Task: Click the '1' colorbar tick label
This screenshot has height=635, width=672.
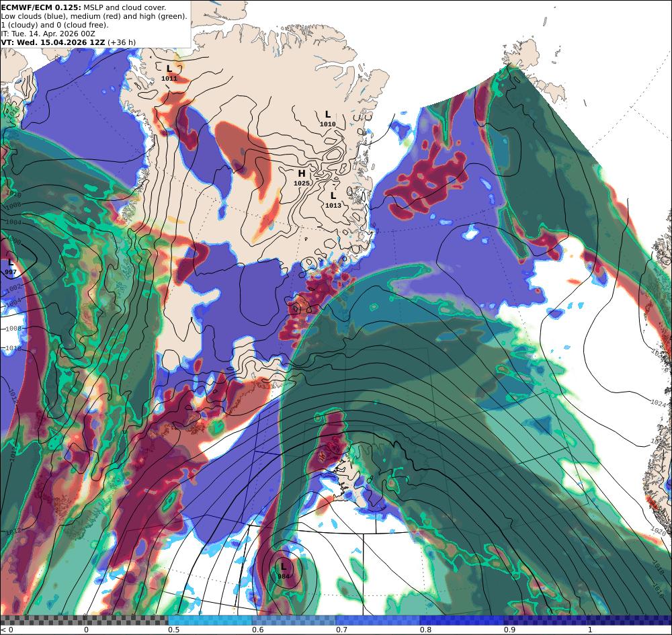Action: (590, 630)
